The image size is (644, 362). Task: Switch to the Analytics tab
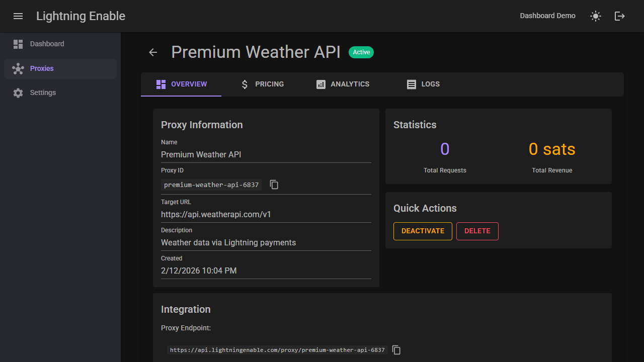point(343,84)
